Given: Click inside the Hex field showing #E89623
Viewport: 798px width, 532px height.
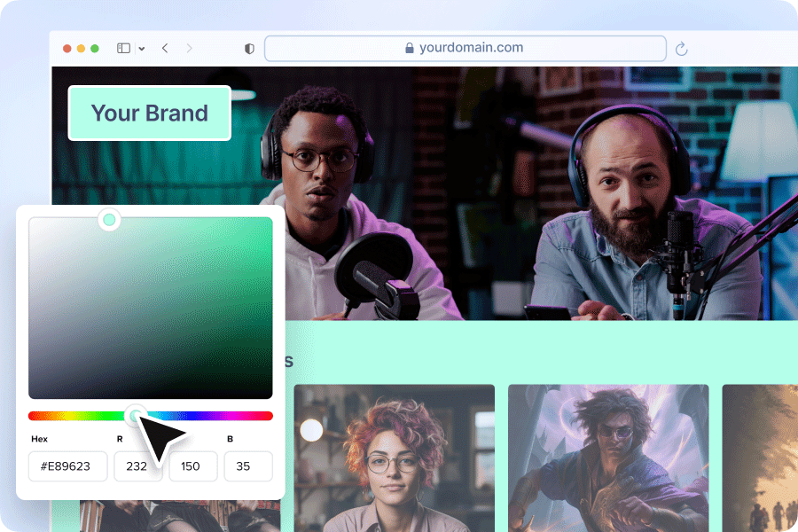Looking at the screenshot, I should point(67,465).
